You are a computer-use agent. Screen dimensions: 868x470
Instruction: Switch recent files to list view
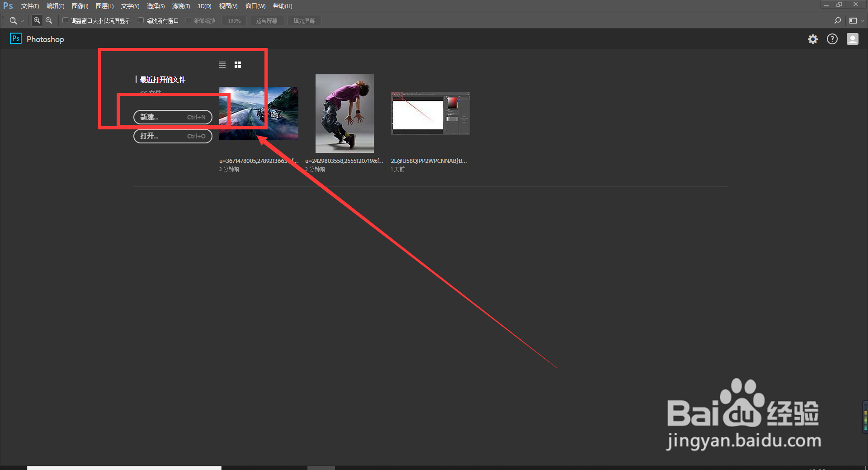(x=222, y=65)
